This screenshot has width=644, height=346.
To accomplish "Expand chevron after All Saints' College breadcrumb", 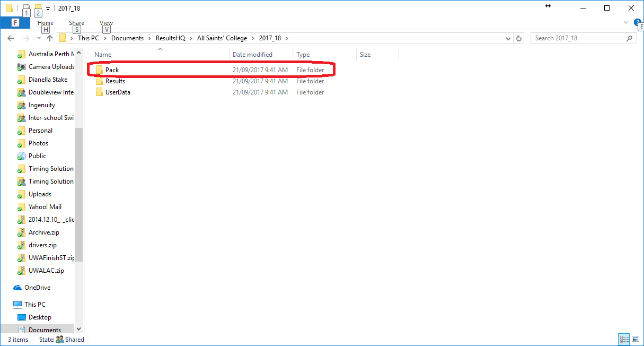I will coord(253,38).
